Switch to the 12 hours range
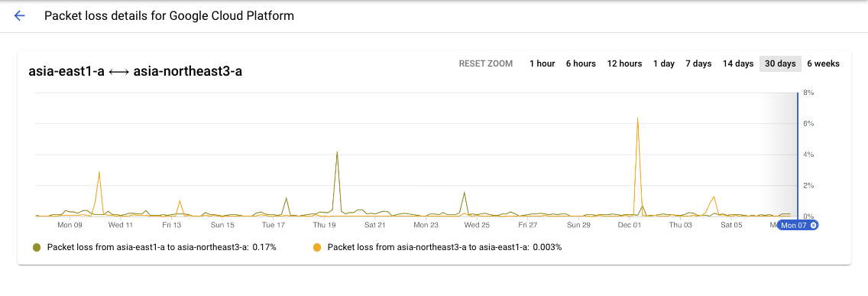This screenshot has width=868, height=296. 624,63
